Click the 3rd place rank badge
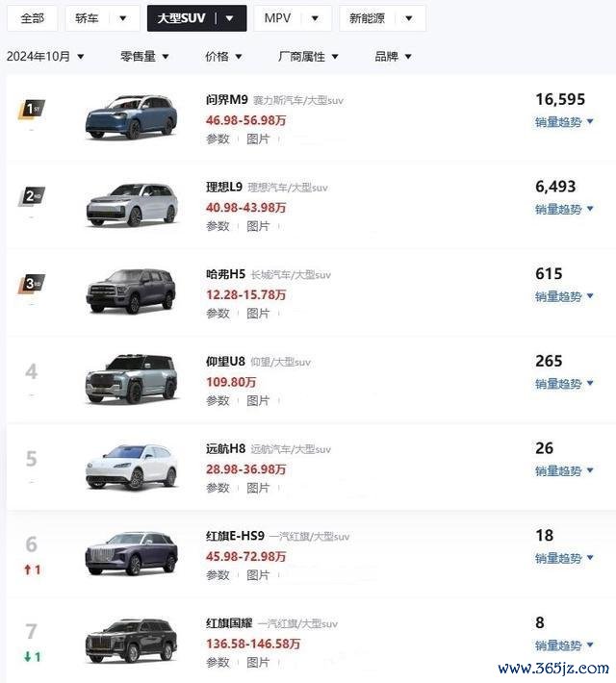This screenshot has width=616, height=683. pos(32,284)
